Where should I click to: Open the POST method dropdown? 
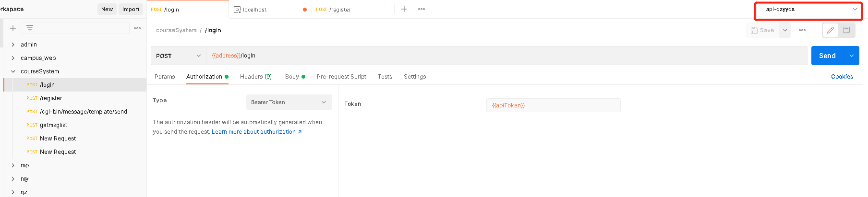(x=178, y=56)
